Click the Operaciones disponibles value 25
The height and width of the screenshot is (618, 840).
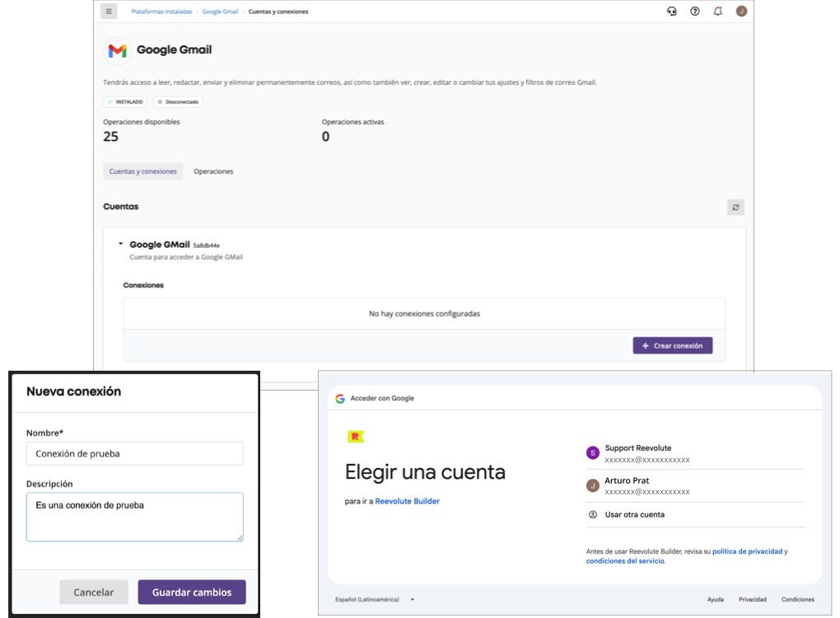point(111,137)
